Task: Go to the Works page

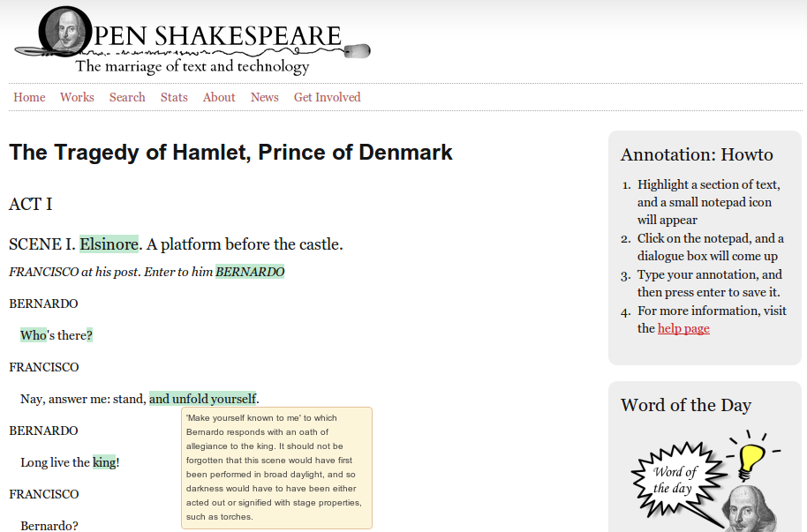Action: pos(77,97)
